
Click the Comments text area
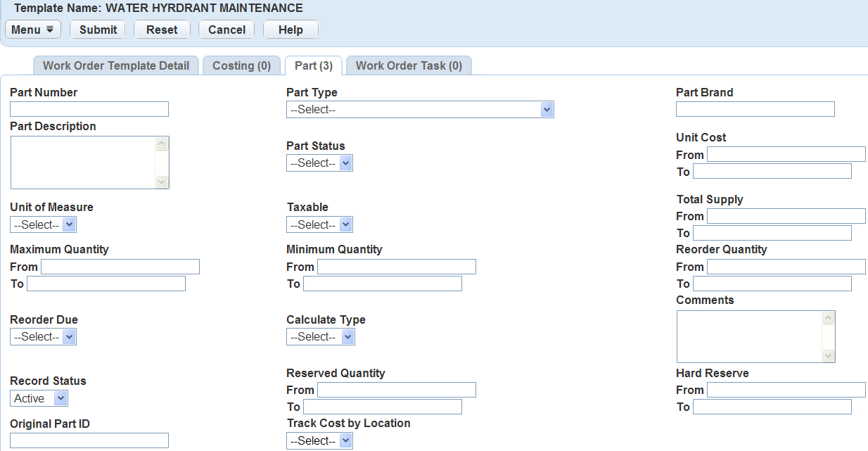pyautogui.click(x=749, y=337)
